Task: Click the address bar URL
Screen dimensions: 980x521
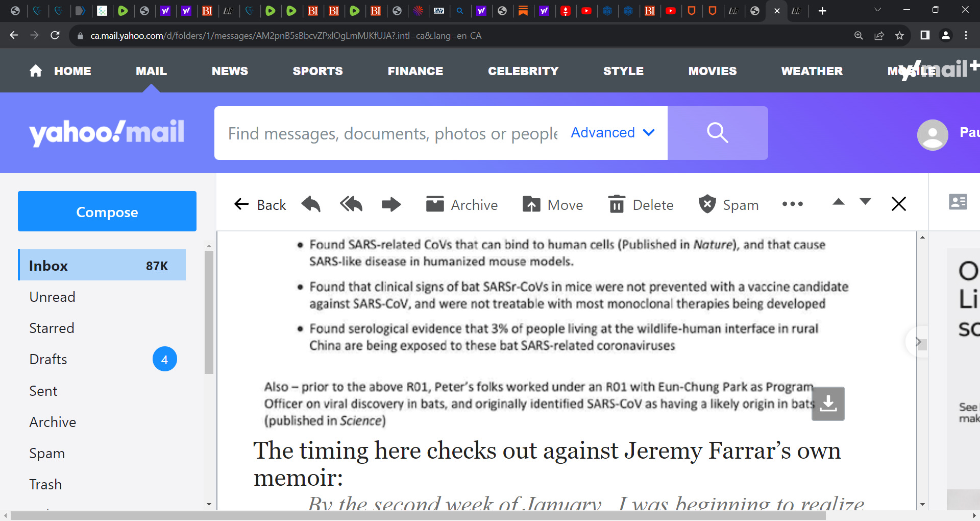Action: 286,36
